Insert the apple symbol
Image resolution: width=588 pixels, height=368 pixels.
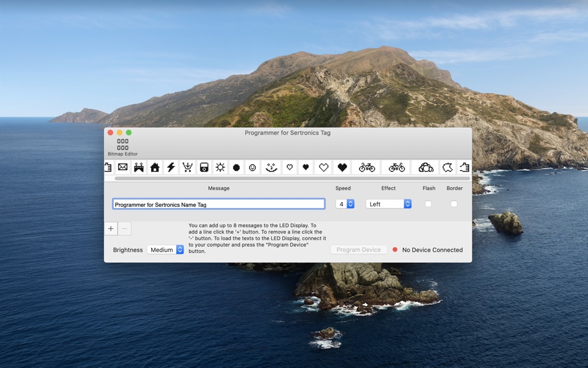click(x=447, y=167)
